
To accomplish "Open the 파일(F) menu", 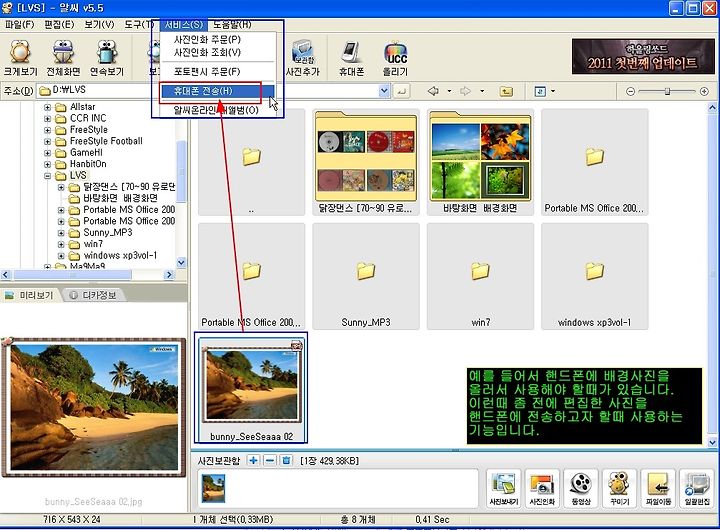I will (x=19, y=24).
